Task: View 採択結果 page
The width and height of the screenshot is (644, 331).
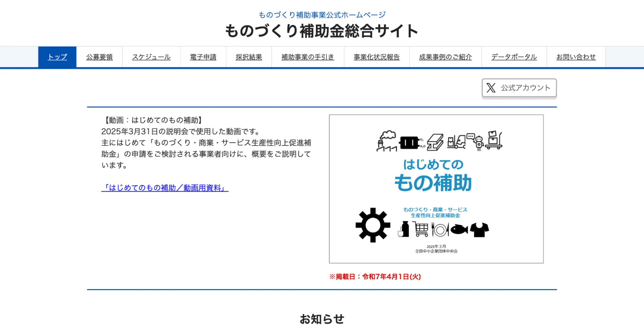Action: pos(249,57)
